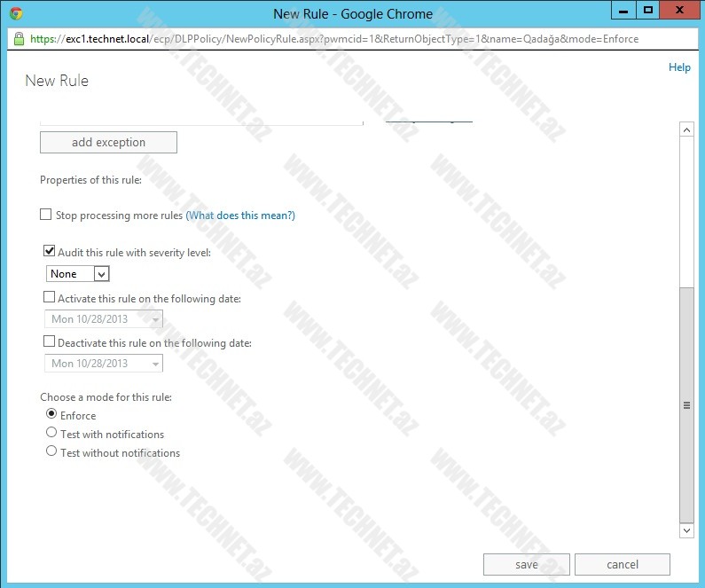Uncheck Audit this rule with severity level
The height and width of the screenshot is (588, 705).
pos(50,253)
